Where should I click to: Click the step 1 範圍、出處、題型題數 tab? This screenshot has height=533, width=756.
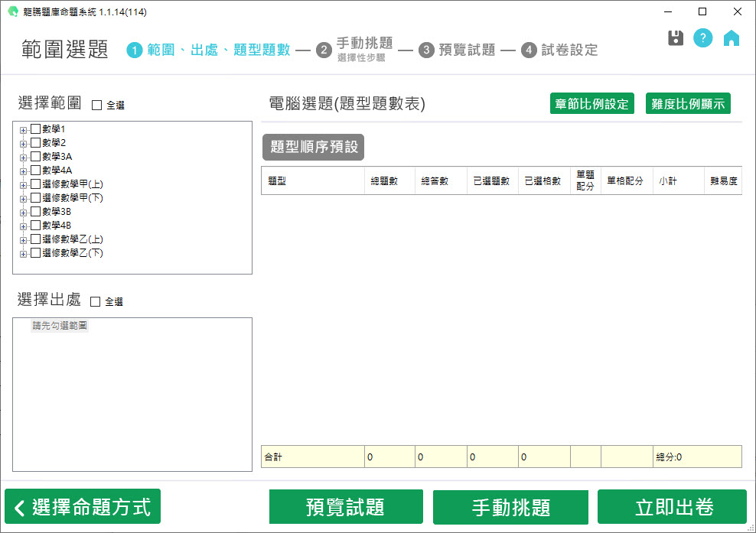tap(210, 50)
